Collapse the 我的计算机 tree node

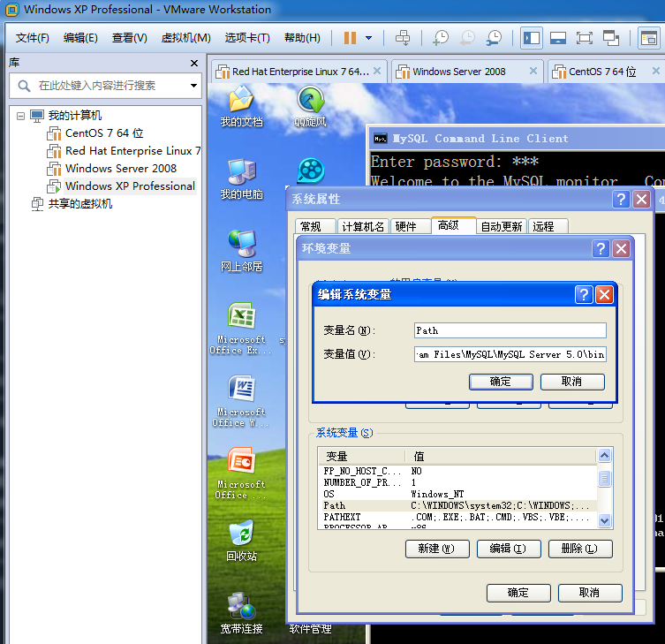point(20,116)
